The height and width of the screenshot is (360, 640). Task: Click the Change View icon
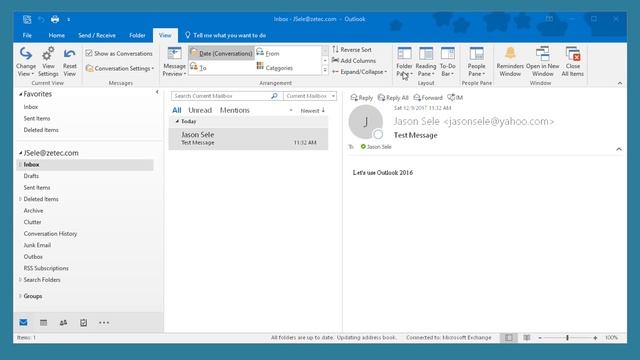(26, 54)
